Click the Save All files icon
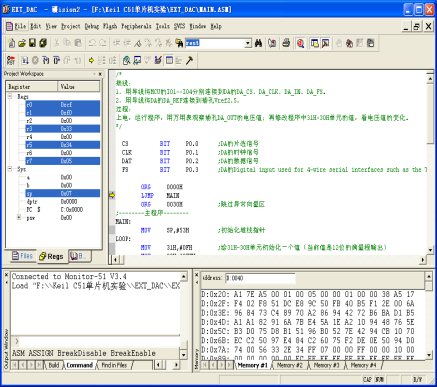The width and height of the screenshot is (437, 387). pos(43,43)
